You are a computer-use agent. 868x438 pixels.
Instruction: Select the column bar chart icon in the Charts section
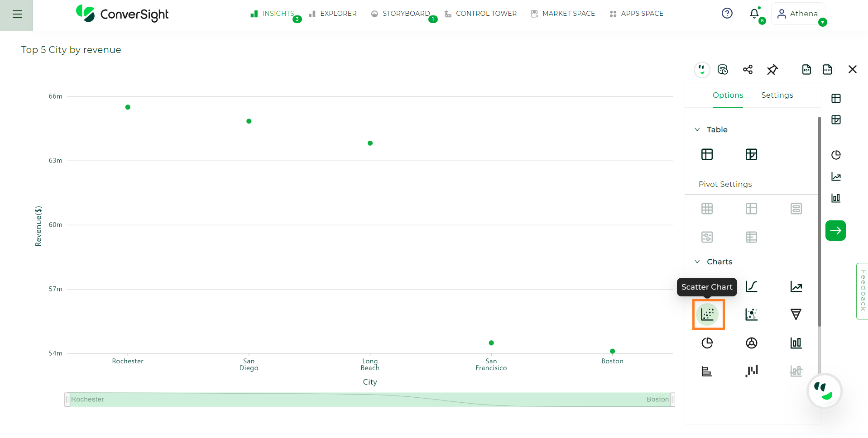click(796, 343)
